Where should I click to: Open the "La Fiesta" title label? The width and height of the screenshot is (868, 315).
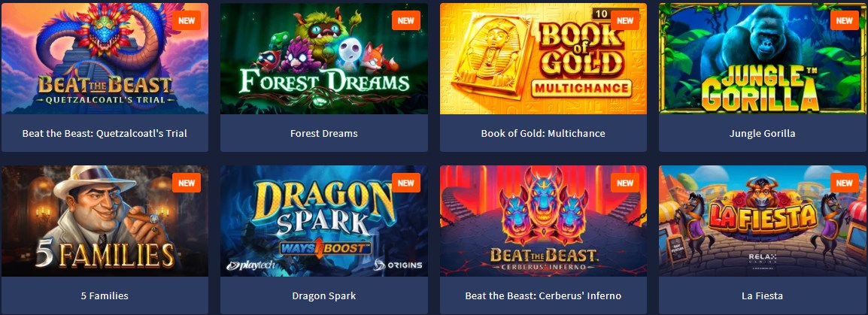[762, 295]
